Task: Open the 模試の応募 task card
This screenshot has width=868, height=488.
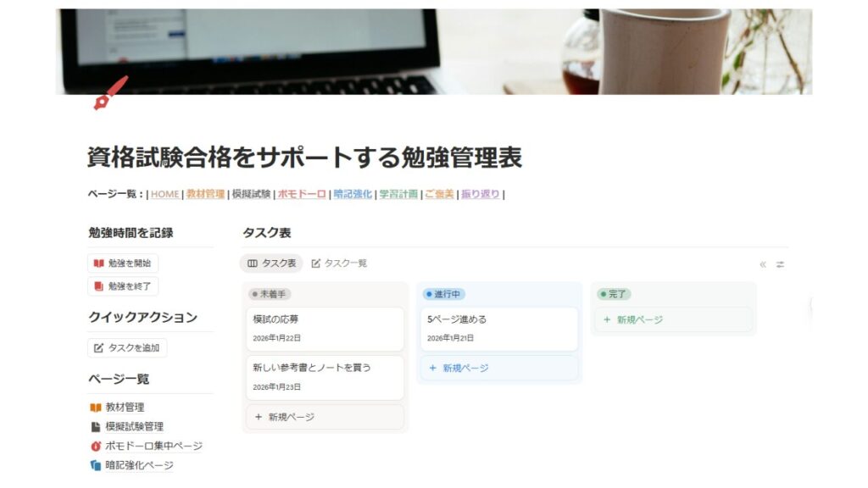Action: 324,328
